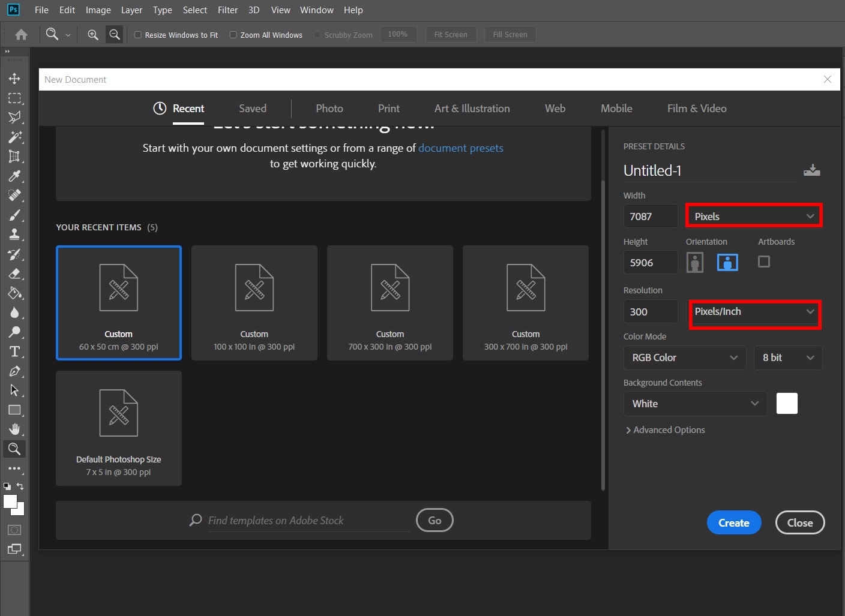845x616 pixels.
Task: Select the Polygonal Lasso tool
Action: tap(14, 118)
